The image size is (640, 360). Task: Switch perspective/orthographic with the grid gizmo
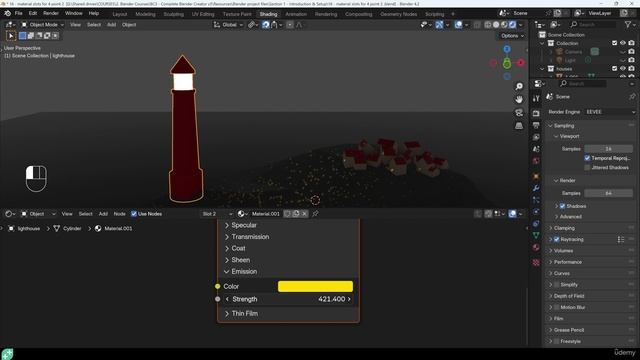[519, 126]
